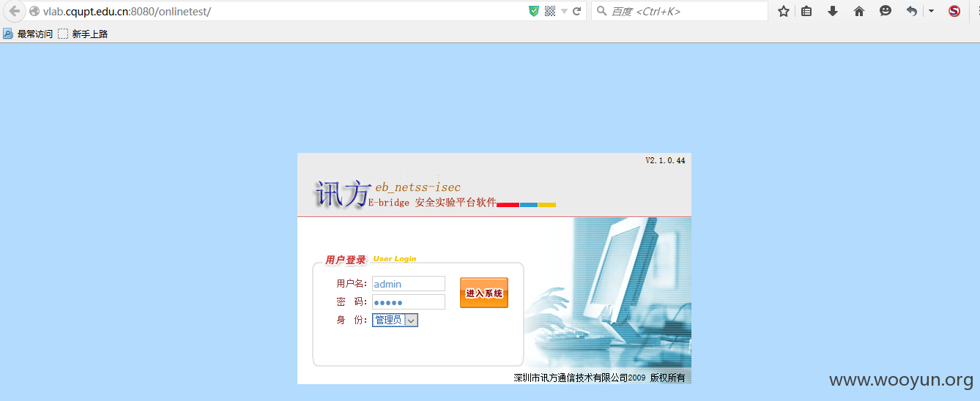Click the undo curved arrow icon
The width and height of the screenshot is (980, 401).
pyautogui.click(x=912, y=11)
